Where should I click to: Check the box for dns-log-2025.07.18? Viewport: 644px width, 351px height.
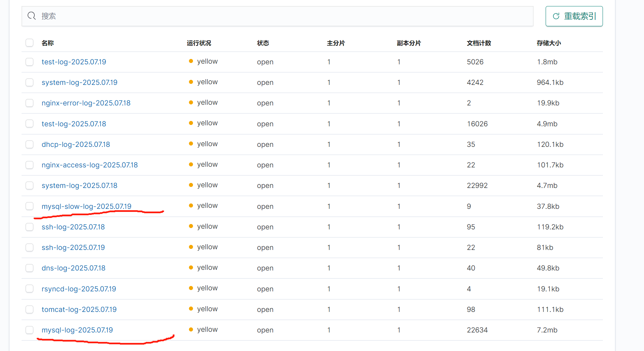pos(30,268)
